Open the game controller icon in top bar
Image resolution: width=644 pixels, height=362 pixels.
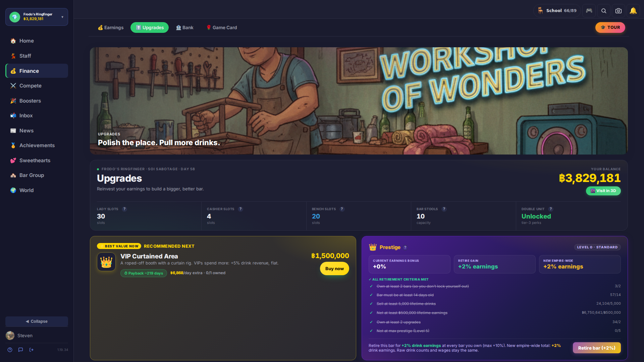point(589,11)
